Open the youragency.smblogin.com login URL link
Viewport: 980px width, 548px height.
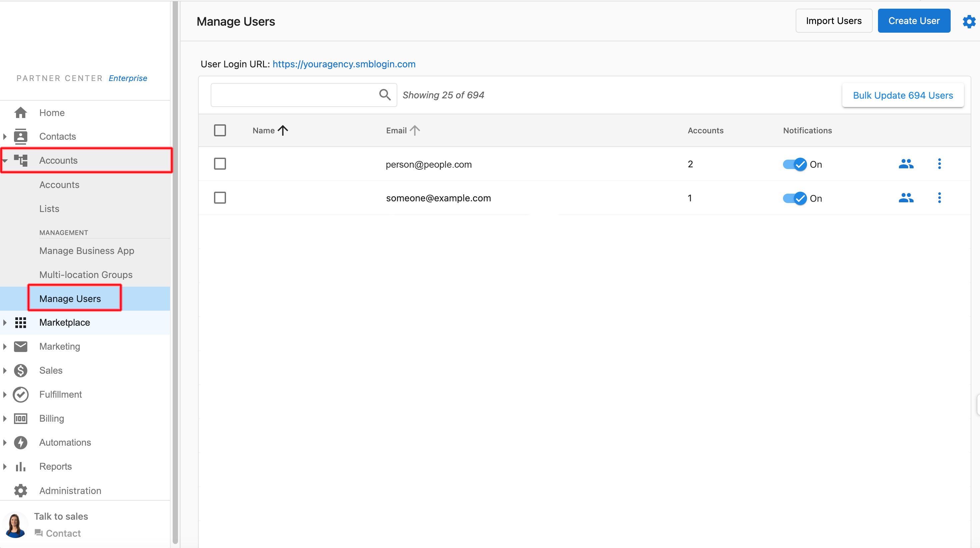point(344,64)
